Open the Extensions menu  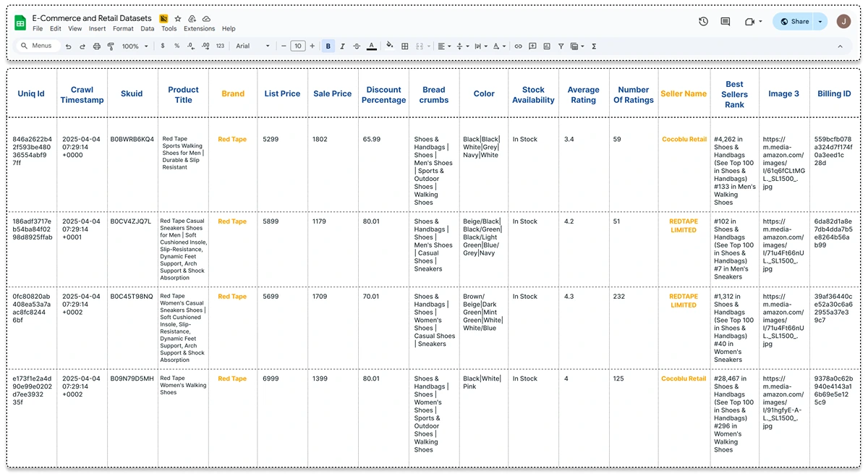(x=200, y=29)
